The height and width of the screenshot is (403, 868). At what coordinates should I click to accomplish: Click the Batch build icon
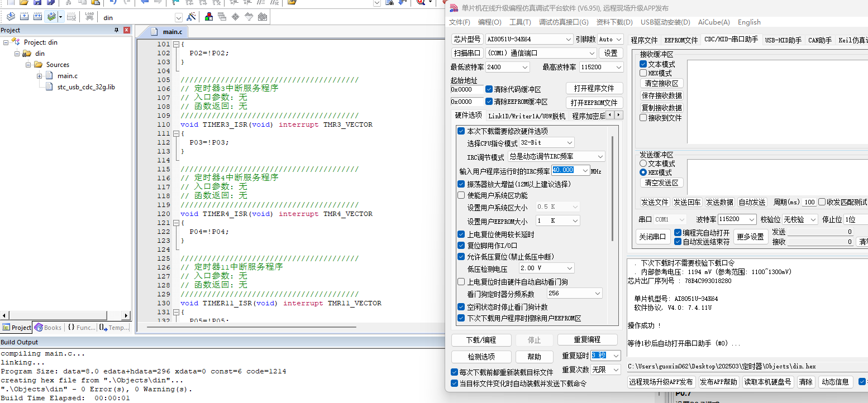point(51,17)
